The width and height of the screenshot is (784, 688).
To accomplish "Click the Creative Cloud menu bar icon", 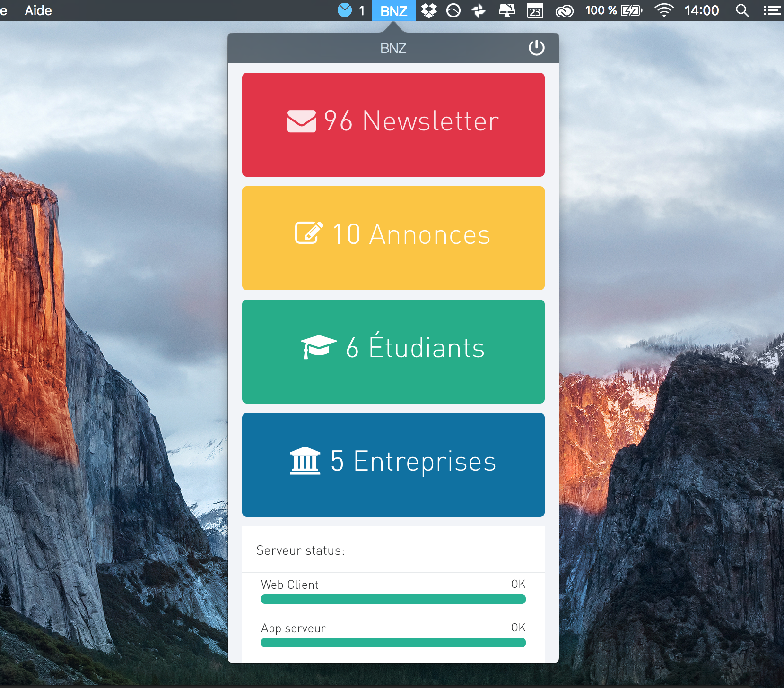I will coord(564,10).
